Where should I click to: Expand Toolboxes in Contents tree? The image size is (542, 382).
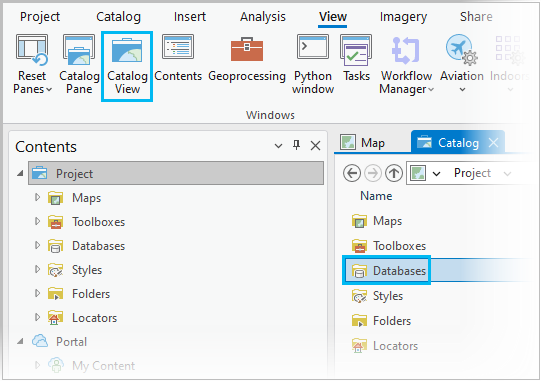37,221
